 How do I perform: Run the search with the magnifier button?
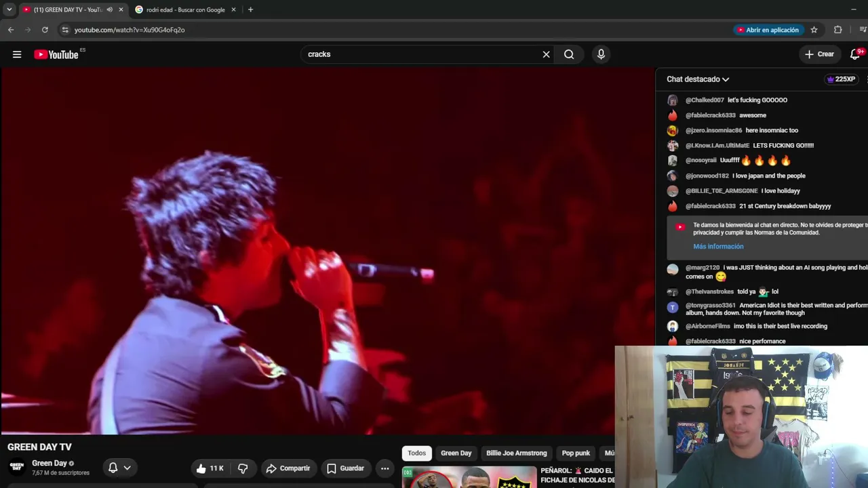(569, 54)
